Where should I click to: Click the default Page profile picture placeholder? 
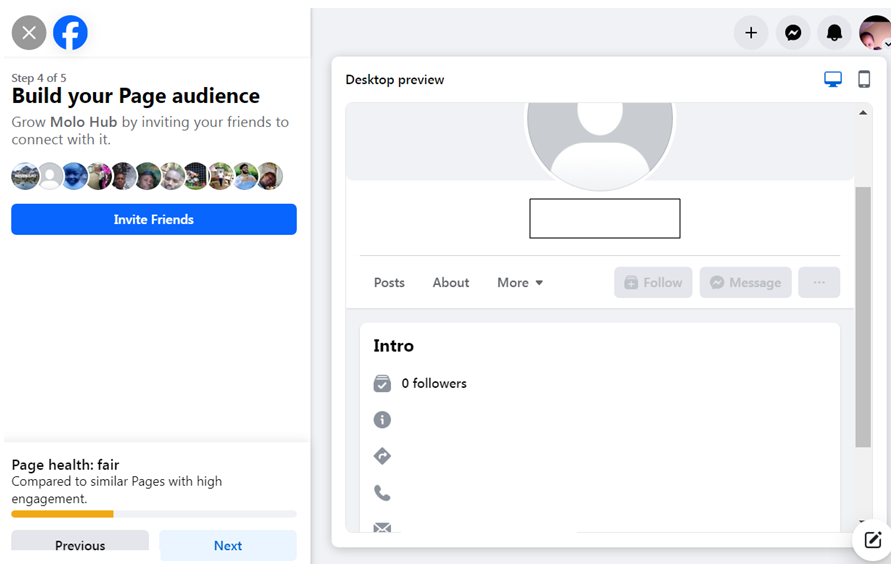(600, 145)
